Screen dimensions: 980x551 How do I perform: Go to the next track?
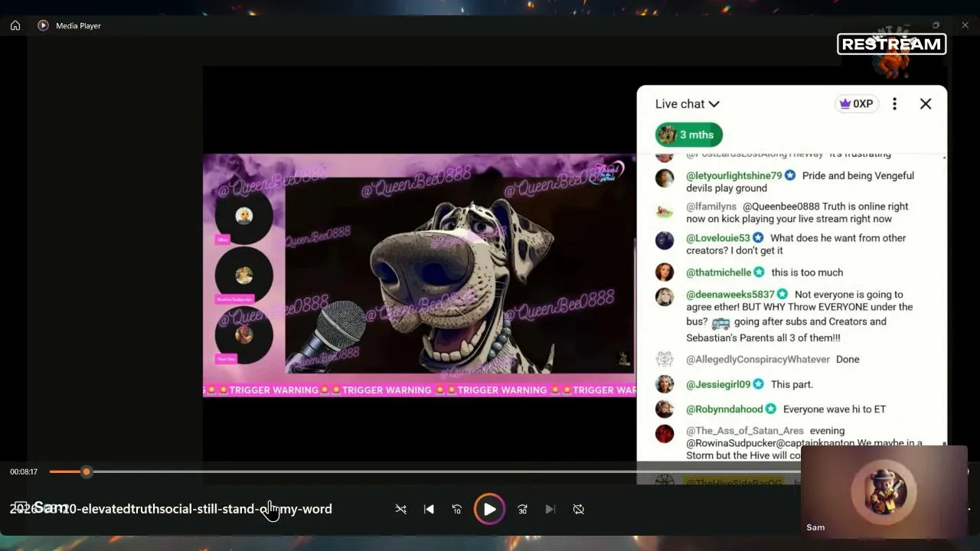point(550,509)
